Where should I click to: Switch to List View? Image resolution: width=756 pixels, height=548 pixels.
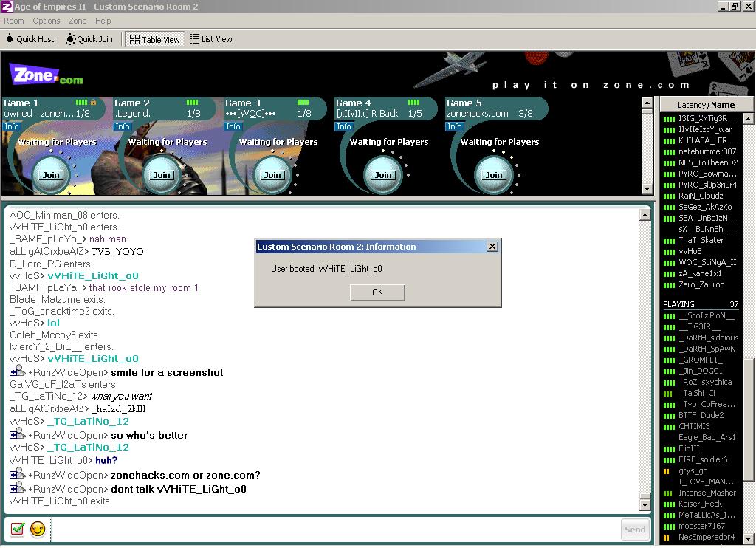coord(210,39)
